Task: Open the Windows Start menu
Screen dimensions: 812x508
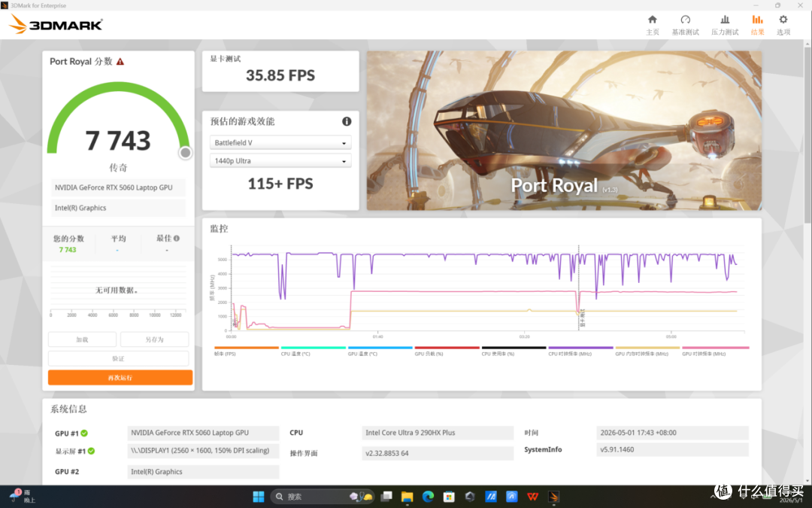Action: tap(259, 497)
